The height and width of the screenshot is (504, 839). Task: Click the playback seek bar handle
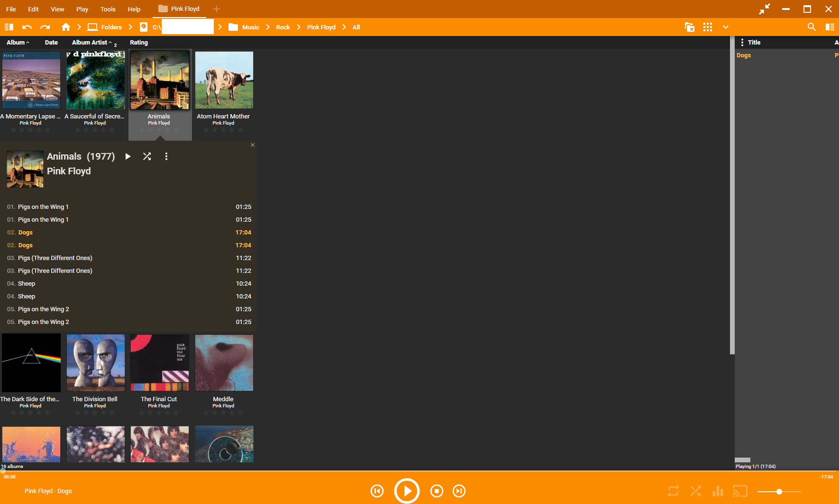pyautogui.click(x=3, y=471)
